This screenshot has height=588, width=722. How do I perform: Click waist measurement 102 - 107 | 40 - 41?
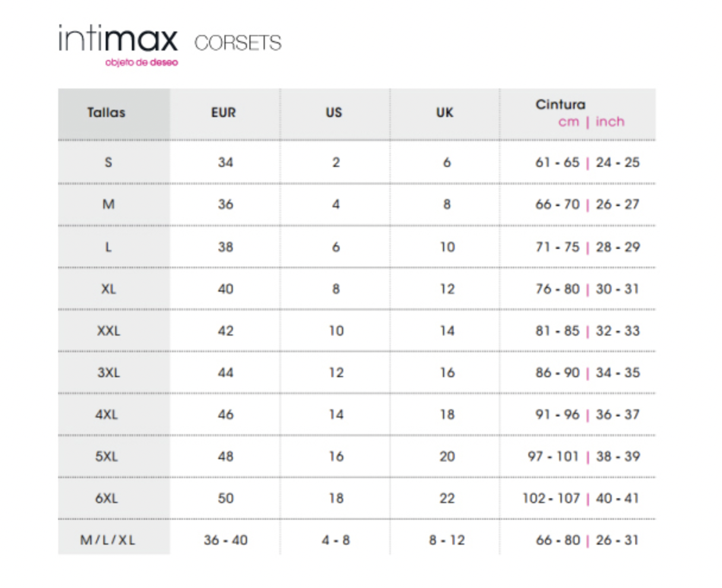coord(581,498)
